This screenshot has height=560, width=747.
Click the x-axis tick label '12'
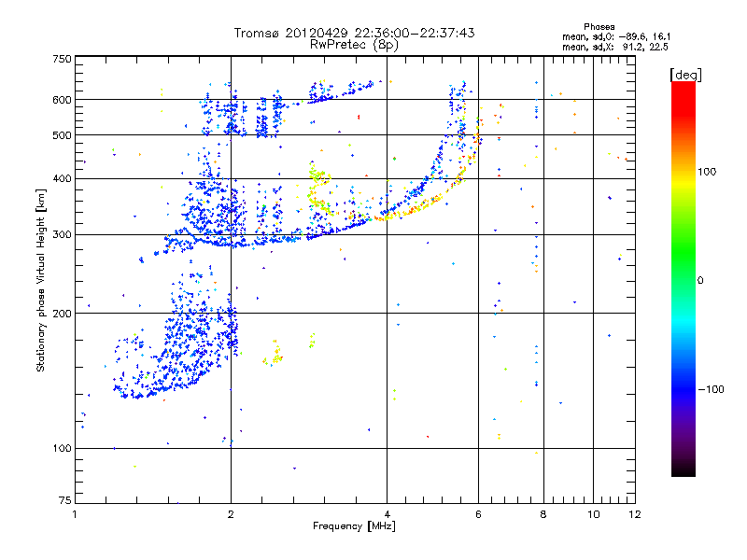pos(635,514)
